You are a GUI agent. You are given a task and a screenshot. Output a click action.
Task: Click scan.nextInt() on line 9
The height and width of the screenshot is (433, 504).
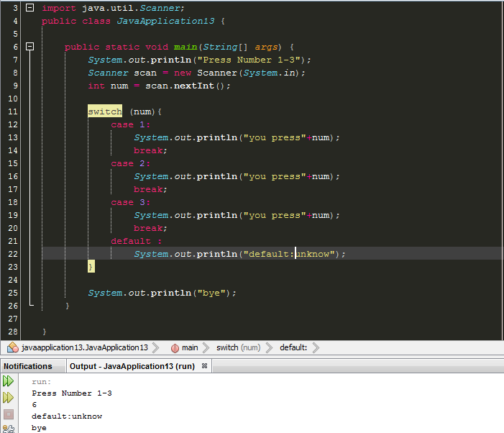(x=188, y=86)
